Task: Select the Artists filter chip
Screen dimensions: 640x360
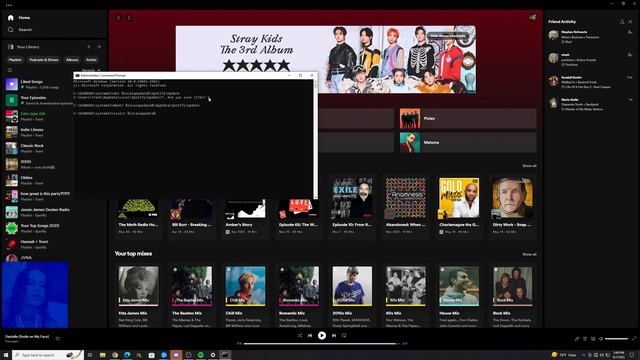Action: tap(91, 60)
